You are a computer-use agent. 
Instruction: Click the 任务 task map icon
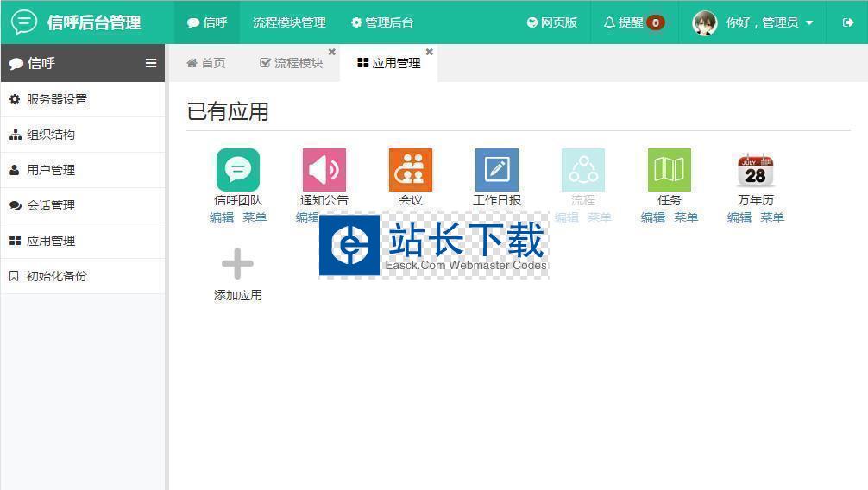click(x=669, y=170)
